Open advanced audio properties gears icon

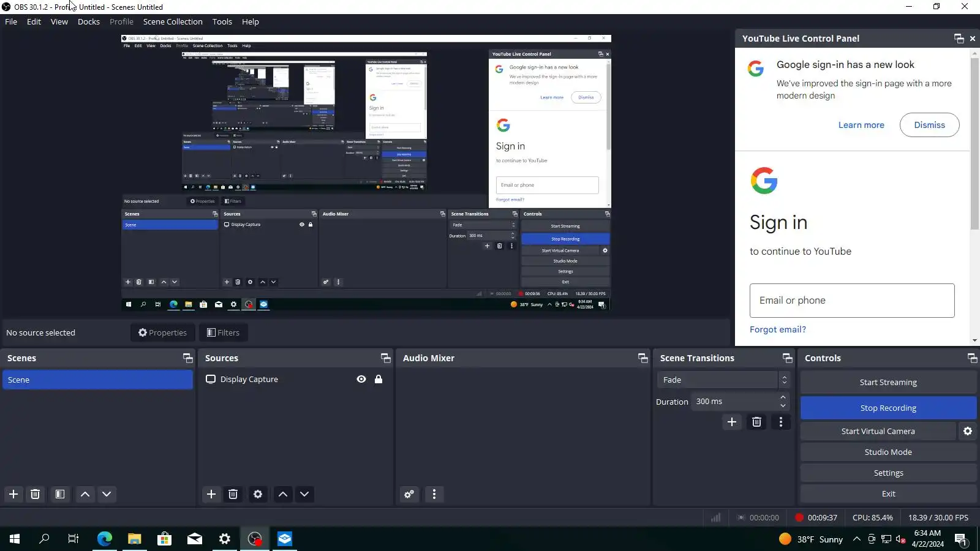[x=409, y=494]
